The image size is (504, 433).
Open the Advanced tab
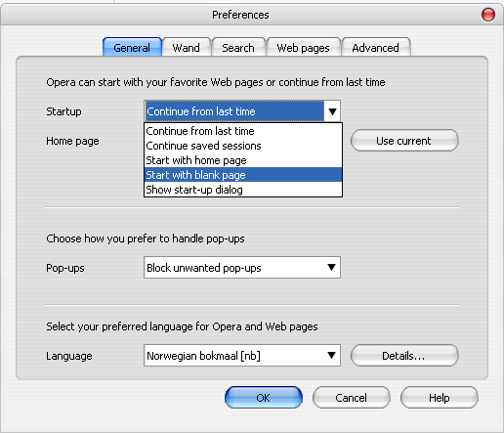pos(376,48)
